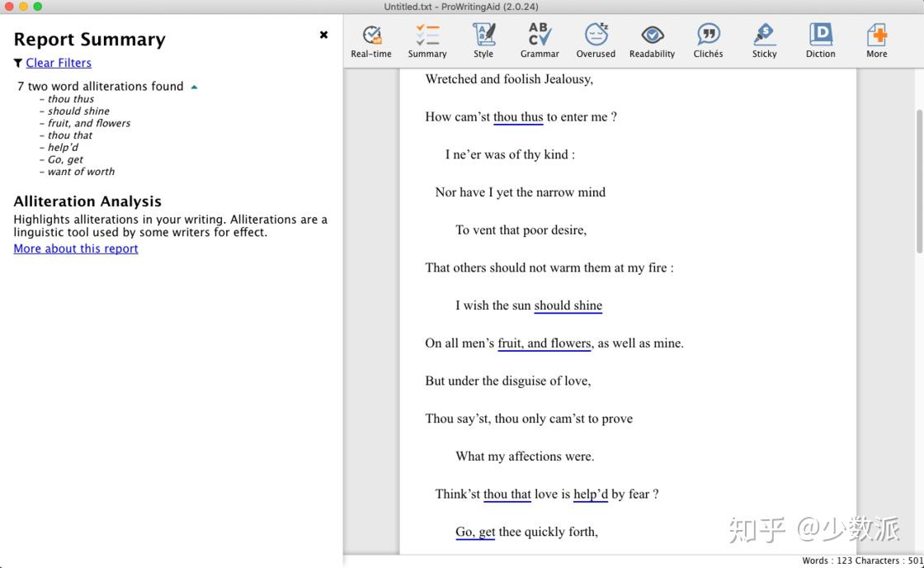Click underlined 'should shine' in the document
This screenshot has width=924, height=568.
(x=568, y=305)
